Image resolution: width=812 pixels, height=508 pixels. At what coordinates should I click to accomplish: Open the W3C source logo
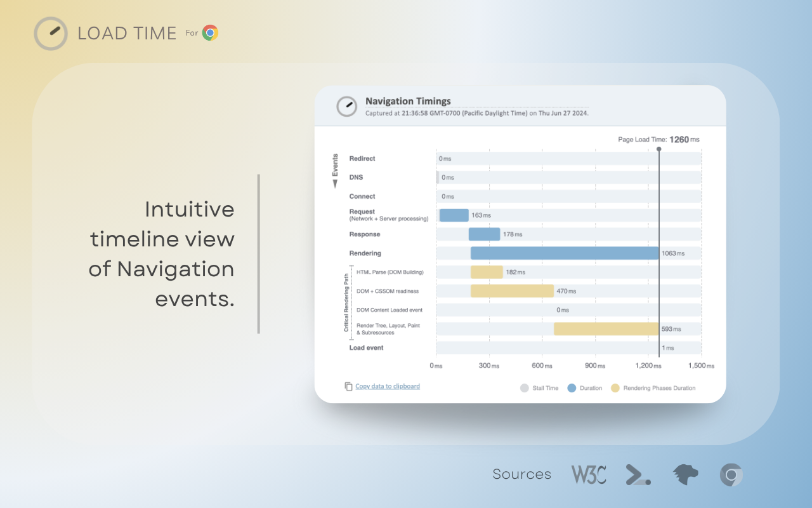[588, 474]
